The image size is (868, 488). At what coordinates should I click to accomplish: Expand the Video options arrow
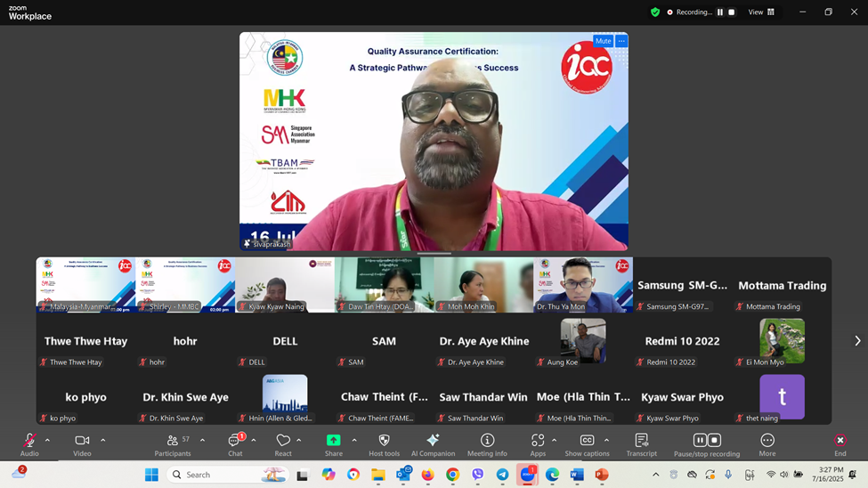coord(102,440)
